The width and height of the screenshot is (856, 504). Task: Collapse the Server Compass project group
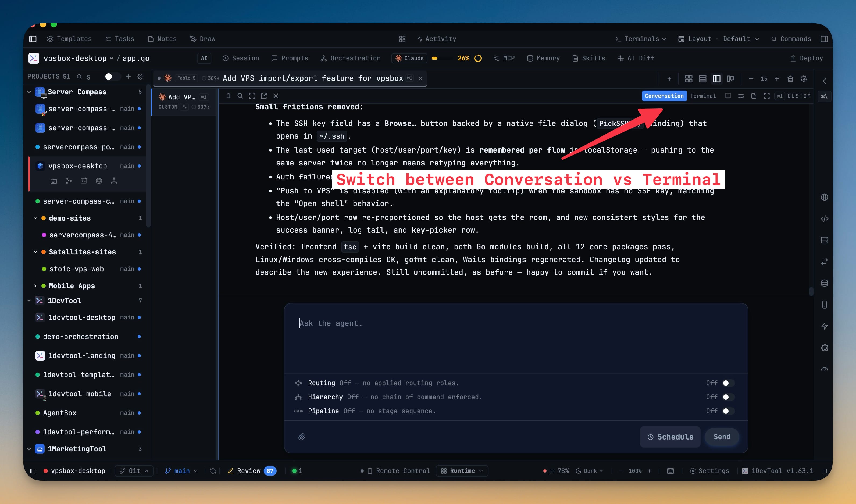click(x=29, y=92)
